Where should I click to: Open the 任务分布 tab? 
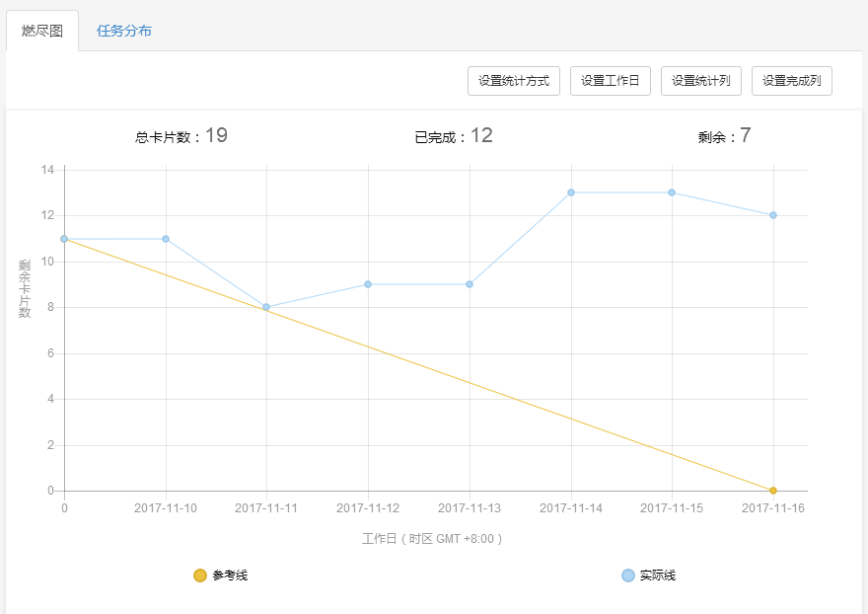[124, 31]
